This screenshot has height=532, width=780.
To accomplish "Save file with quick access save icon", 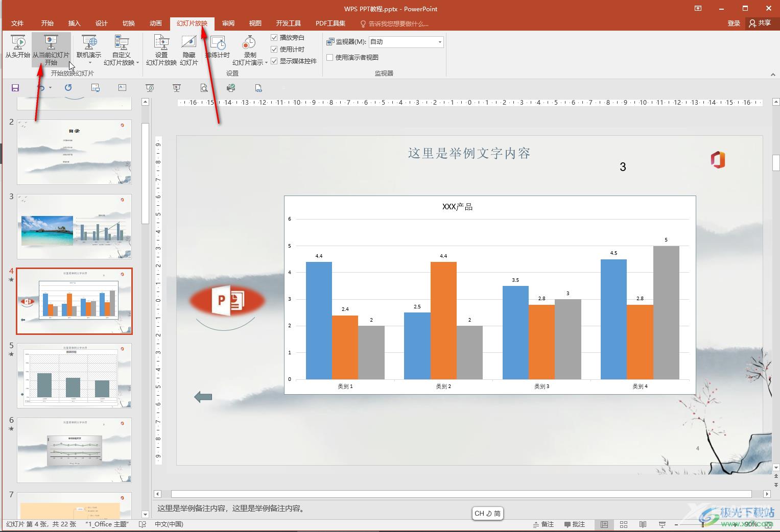I will (x=15, y=88).
